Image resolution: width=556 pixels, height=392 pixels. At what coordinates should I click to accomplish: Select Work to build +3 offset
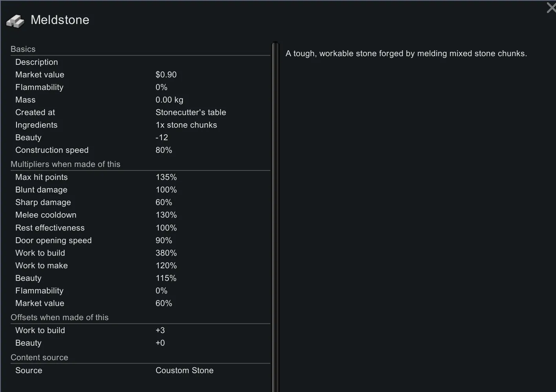(140, 330)
